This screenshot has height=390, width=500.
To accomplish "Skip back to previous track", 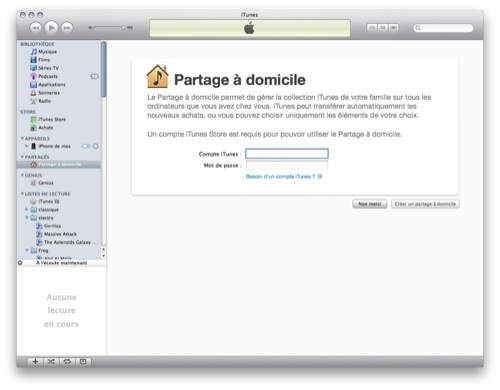I will coord(36,28).
